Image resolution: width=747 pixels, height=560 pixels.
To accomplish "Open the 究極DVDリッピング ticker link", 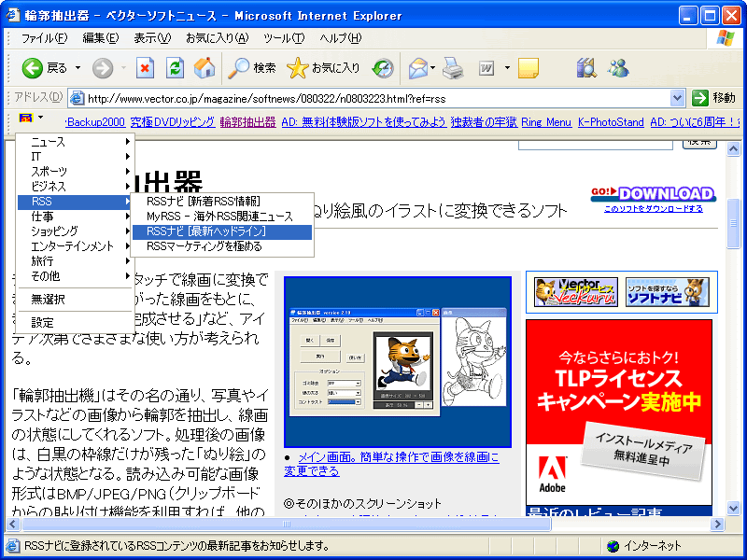I will click(173, 122).
